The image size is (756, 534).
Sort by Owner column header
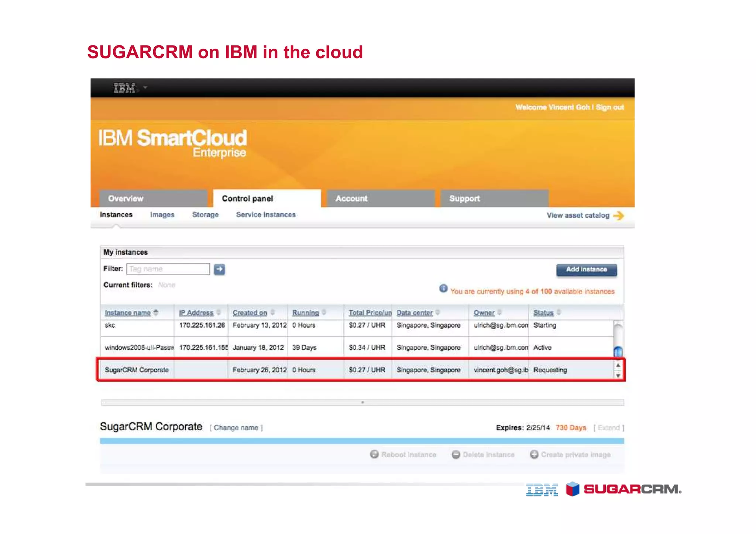click(484, 313)
